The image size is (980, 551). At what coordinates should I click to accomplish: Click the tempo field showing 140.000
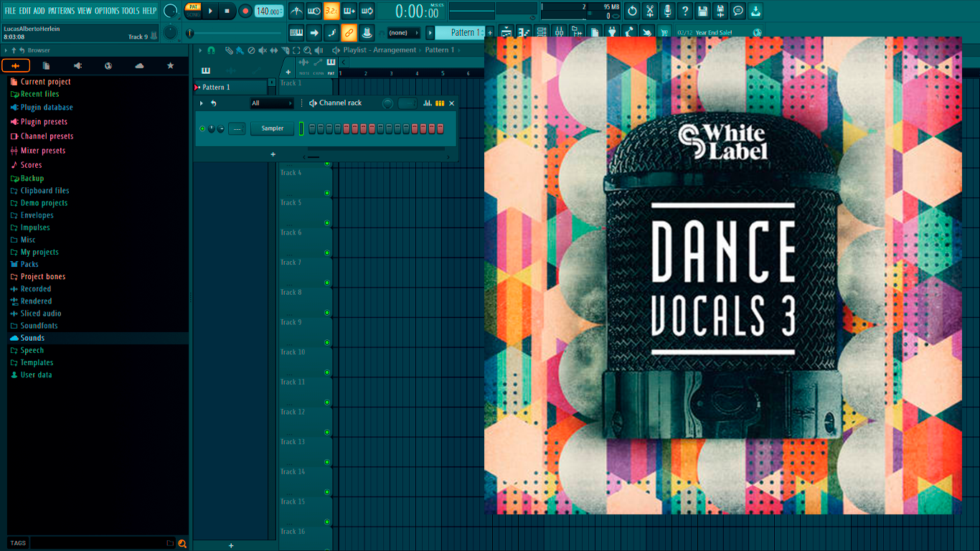[x=269, y=11]
